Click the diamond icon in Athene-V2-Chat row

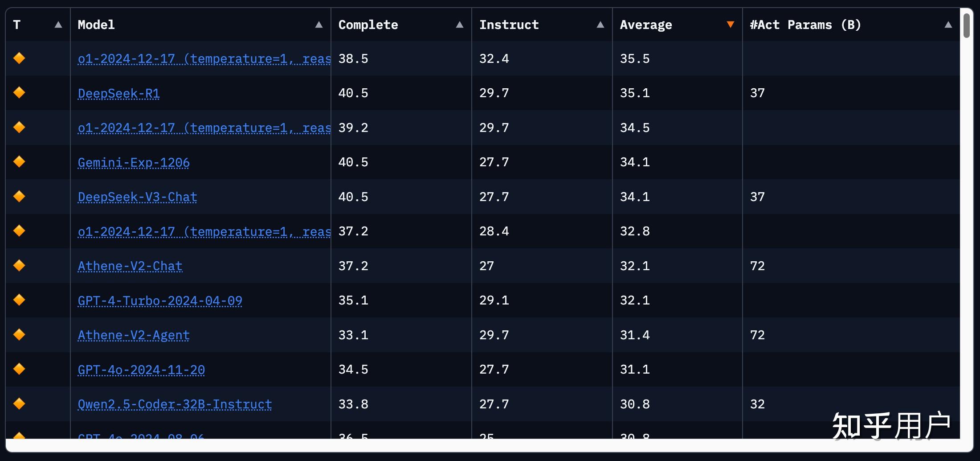[x=19, y=265]
